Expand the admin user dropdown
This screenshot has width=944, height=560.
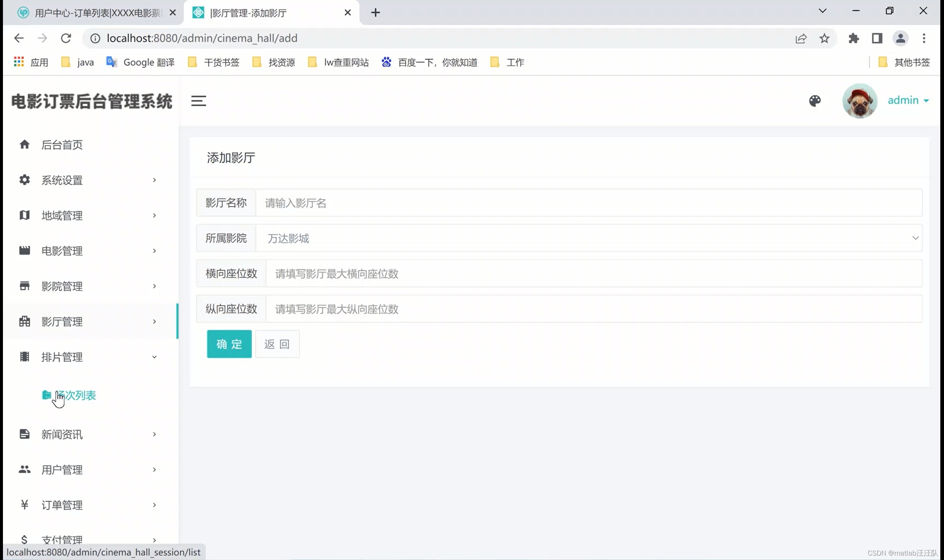[908, 100]
